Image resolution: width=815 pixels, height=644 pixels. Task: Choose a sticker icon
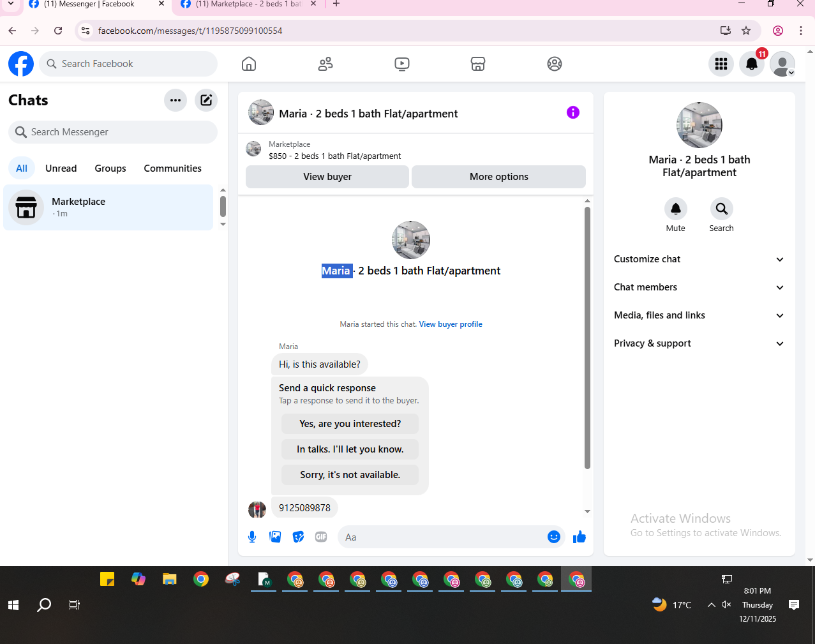298,537
